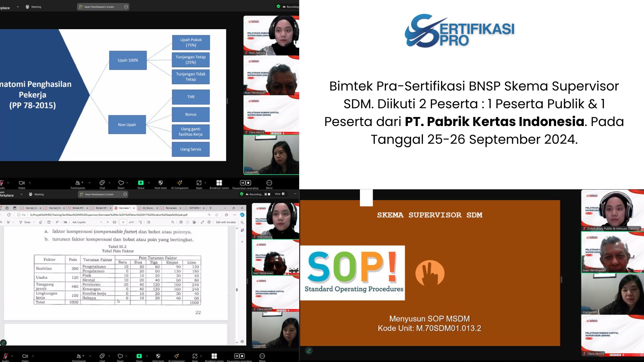Click Edit with Acrobat button
644x362 pixels.
pyautogui.click(x=226, y=222)
